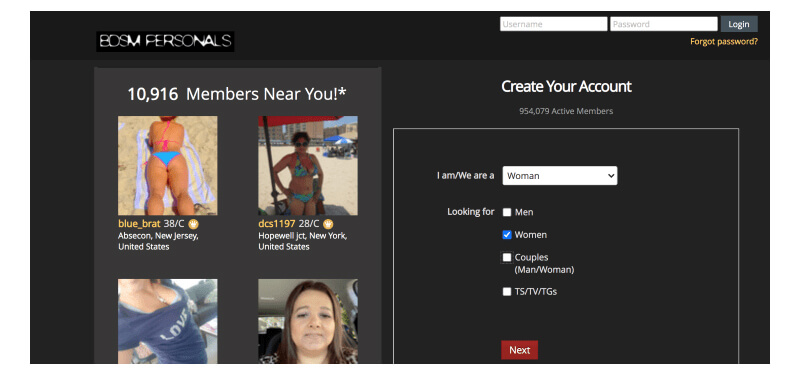Open the 'I am/We are a' dropdown
This screenshot has height=375, width=800.
(x=560, y=176)
